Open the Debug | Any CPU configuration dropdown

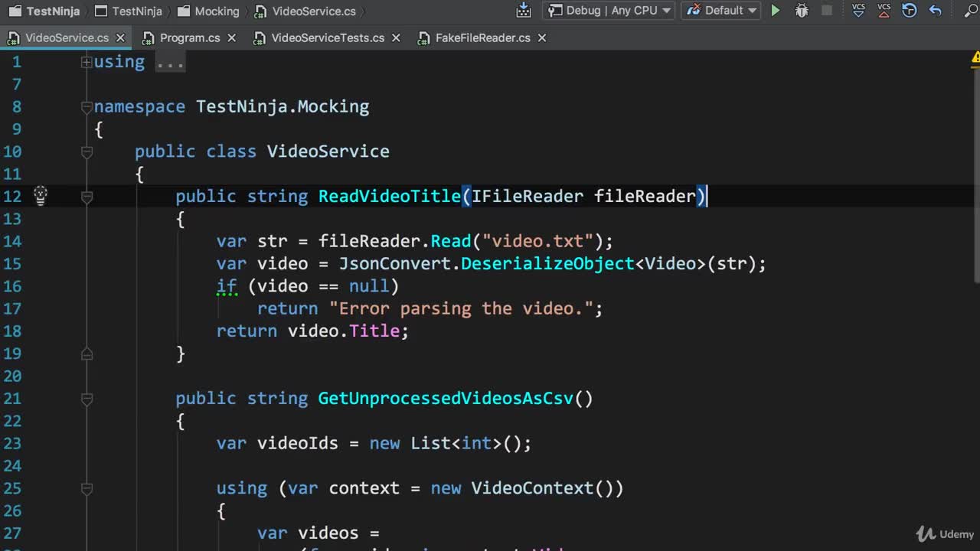tap(610, 11)
